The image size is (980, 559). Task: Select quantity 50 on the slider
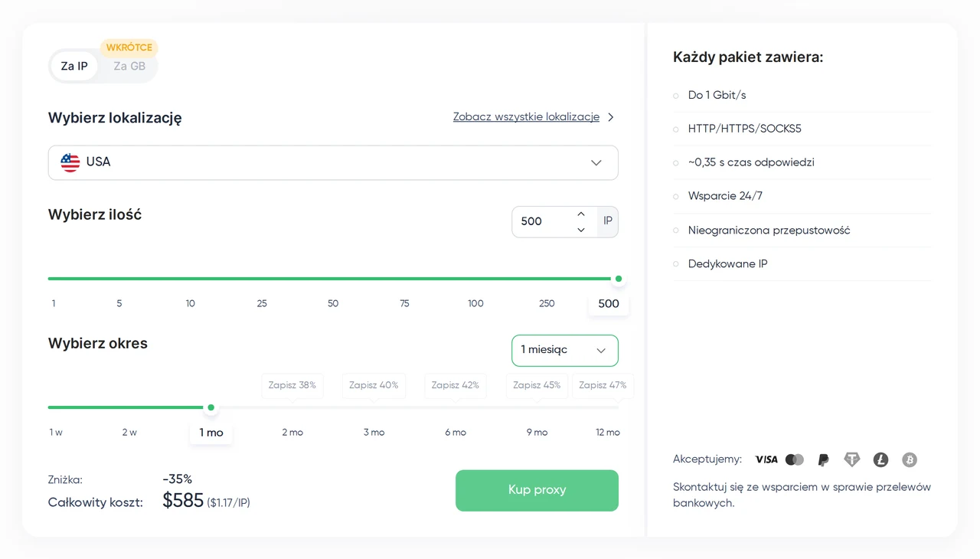click(x=333, y=303)
